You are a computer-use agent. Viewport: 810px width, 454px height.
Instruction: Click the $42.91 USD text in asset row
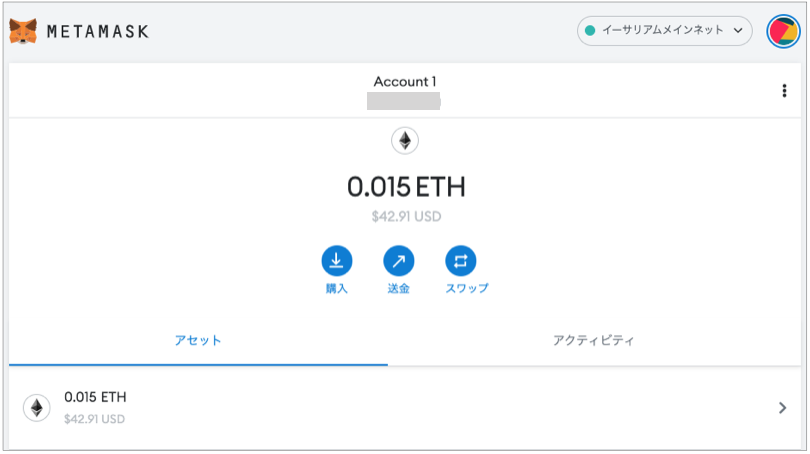[x=95, y=419]
